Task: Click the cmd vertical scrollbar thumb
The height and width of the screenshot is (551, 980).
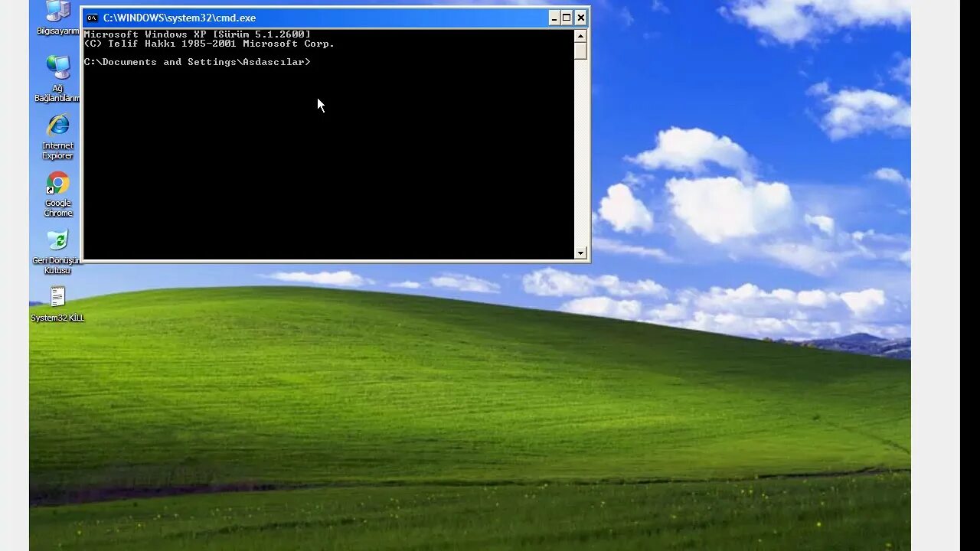Action: coord(580,51)
